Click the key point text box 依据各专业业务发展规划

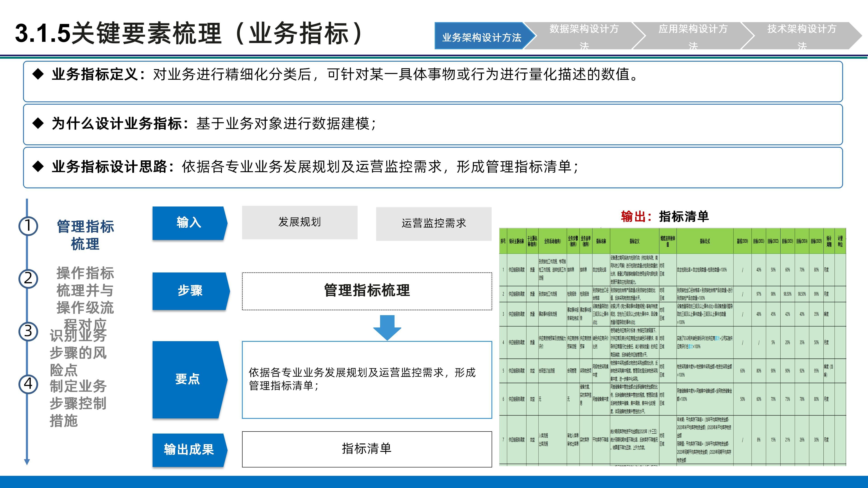coord(367,380)
